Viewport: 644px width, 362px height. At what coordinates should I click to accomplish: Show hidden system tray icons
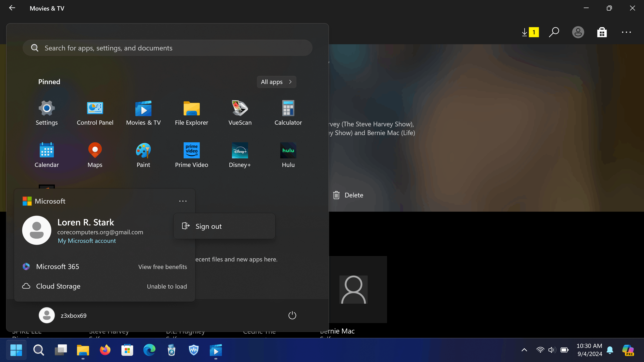click(x=524, y=350)
